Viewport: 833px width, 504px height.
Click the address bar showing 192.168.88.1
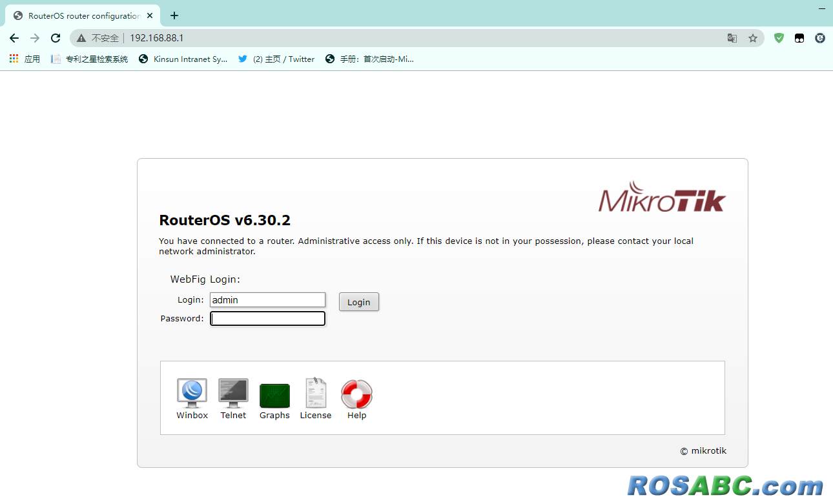click(416, 38)
